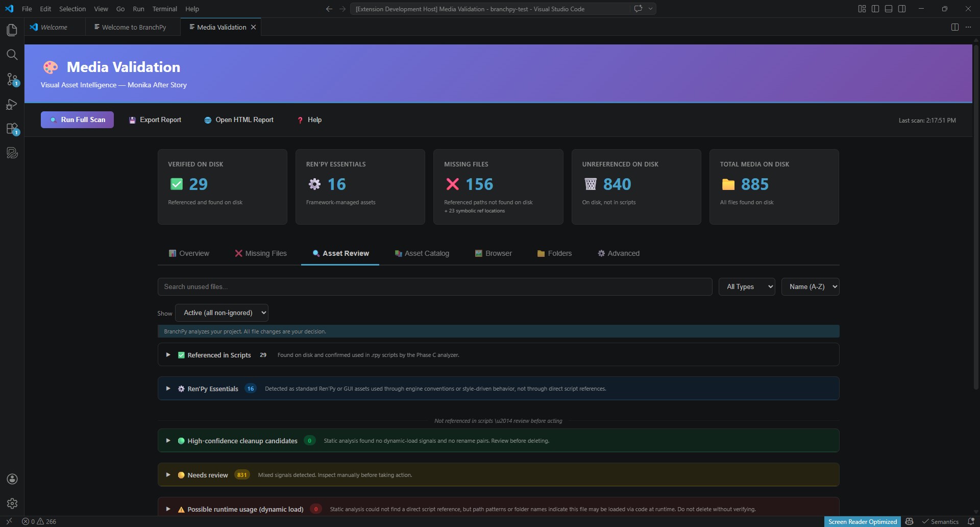980x527 pixels.
Task: Open Source Control from the activity bar
Action: click(12, 80)
